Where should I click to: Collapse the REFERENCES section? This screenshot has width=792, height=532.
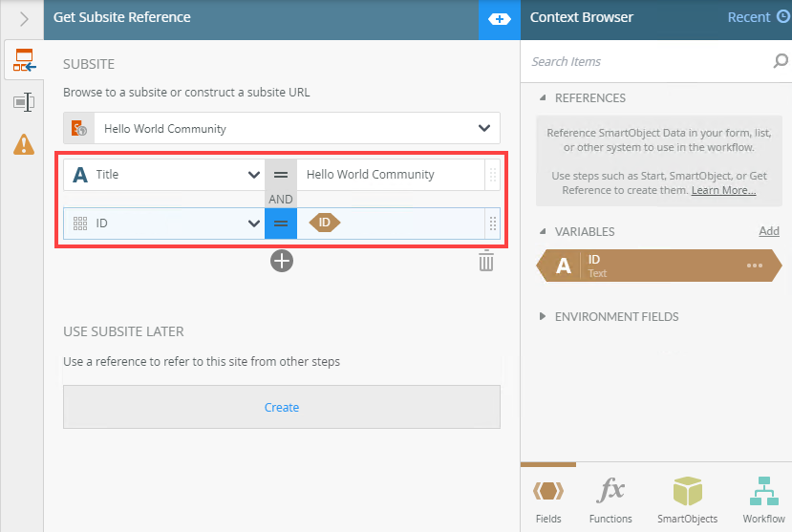[544, 97]
